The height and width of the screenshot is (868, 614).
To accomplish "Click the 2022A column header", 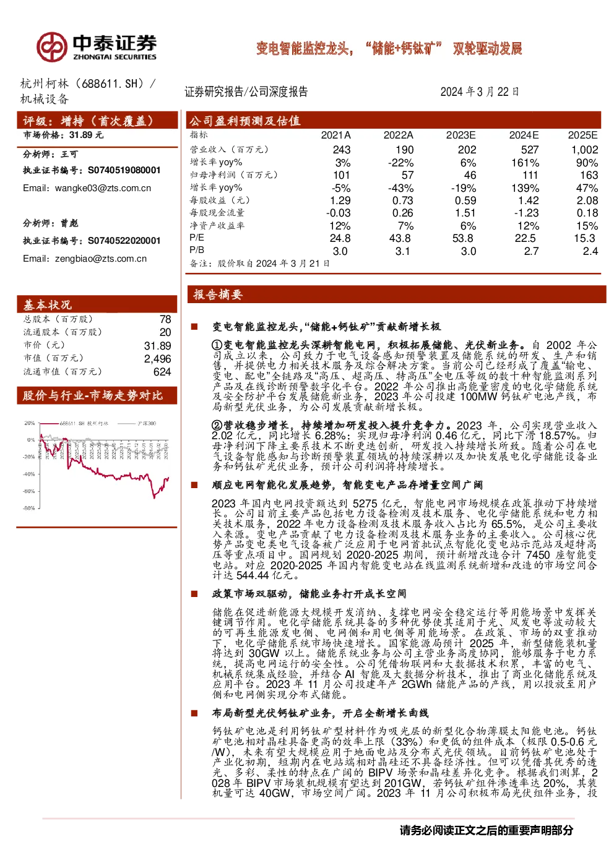I will (x=398, y=135).
